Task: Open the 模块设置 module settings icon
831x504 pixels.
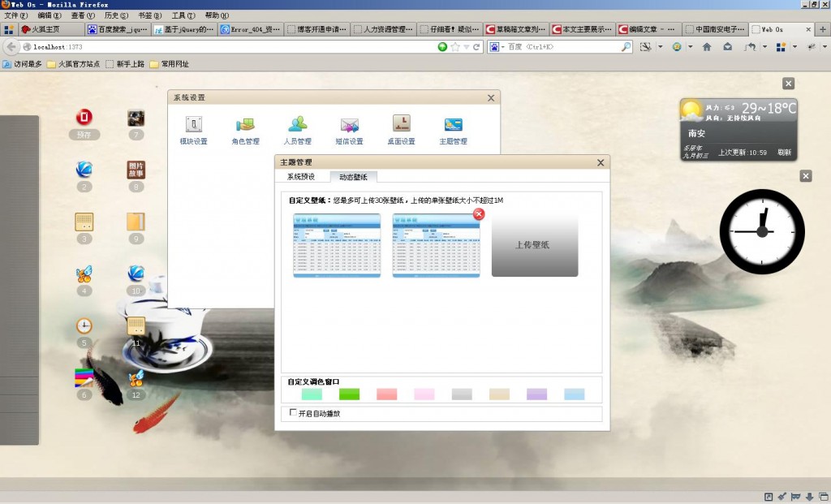Action: coord(193,124)
